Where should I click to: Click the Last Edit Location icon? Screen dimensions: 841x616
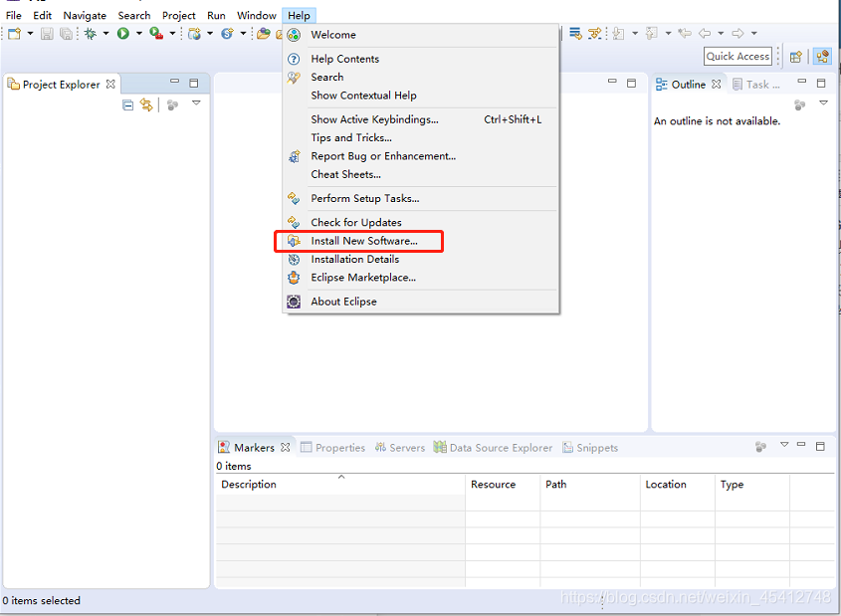(x=685, y=33)
